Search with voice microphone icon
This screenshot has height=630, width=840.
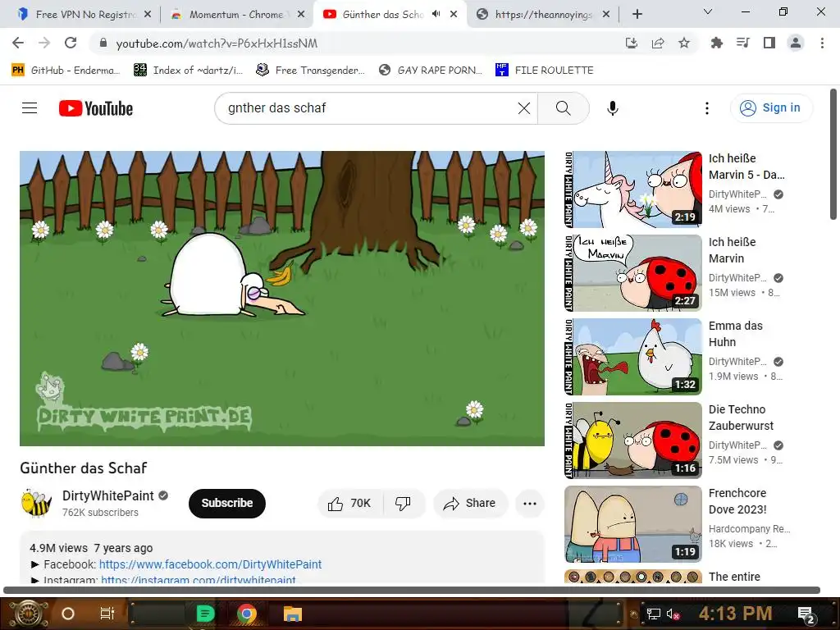coord(612,108)
